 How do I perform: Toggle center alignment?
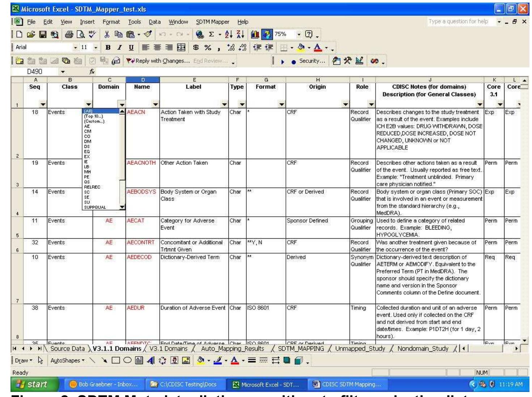tap(157, 47)
